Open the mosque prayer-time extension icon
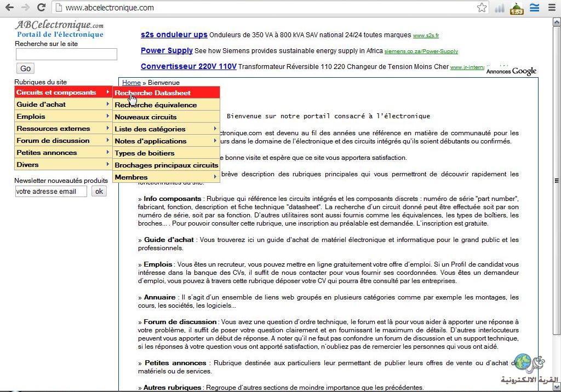The width and height of the screenshot is (561, 392). click(517, 8)
